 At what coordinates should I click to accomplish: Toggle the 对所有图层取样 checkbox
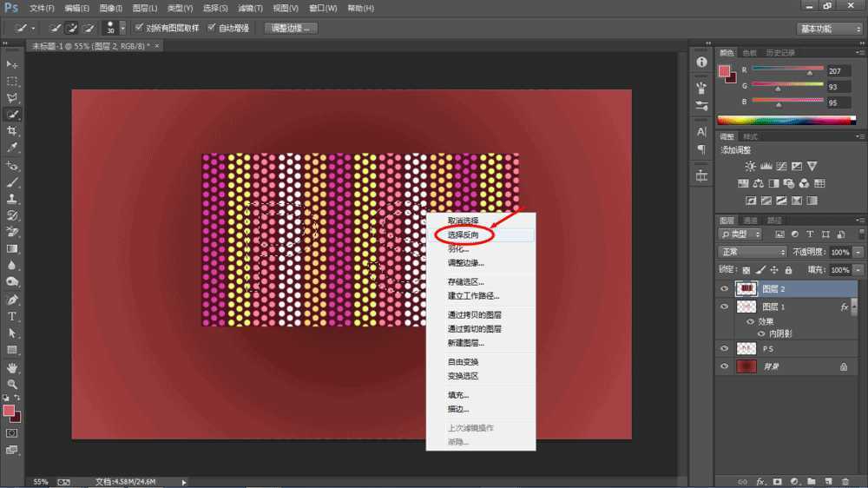pos(139,28)
